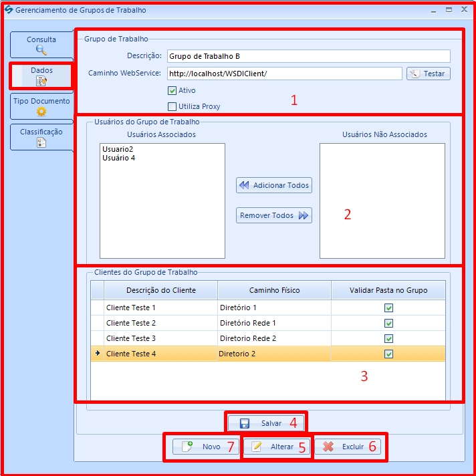Image resolution: width=476 pixels, height=476 pixels.
Task: Toggle Validar Pasta for Cliente Teste 3
Action: (388, 338)
